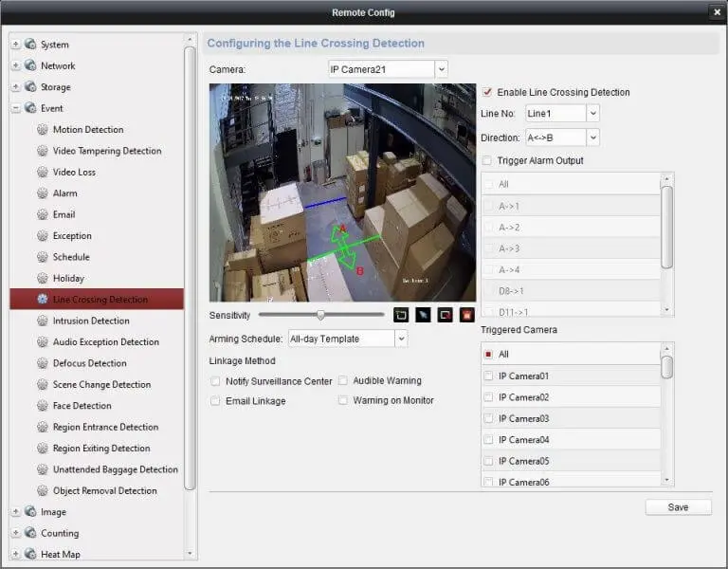The height and width of the screenshot is (569, 728).
Task: Click the Motion Detection gear icon
Action: 43,130
